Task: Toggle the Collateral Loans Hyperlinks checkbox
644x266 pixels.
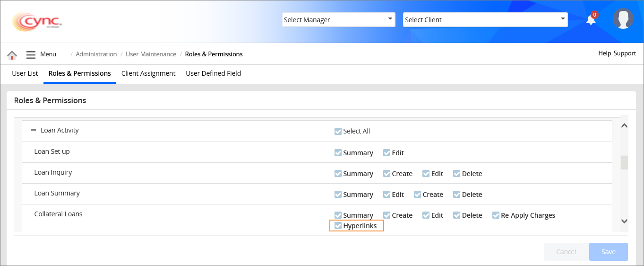Action: pyautogui.click(x=338, y=226)
